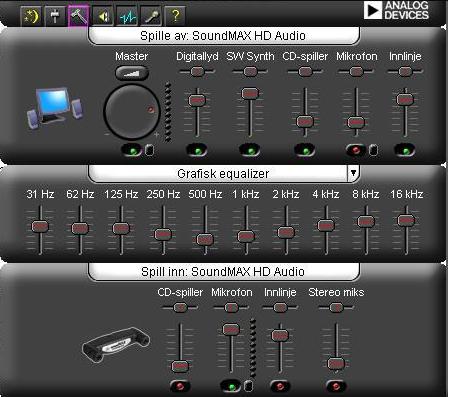
Task: Click the 8 kHz equalizer slider handle
Action: (x=366, y=221)
